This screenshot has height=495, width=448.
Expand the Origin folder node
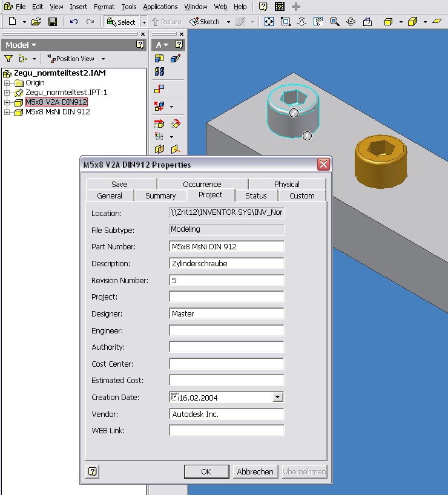pos(7,83)
